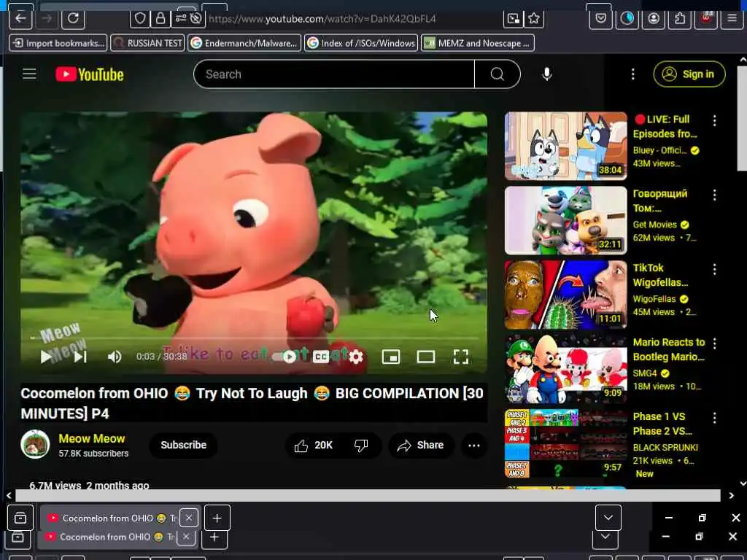The image size is (747, 560).
Task: Click the magnifier search button
Action: click(498, 74)
